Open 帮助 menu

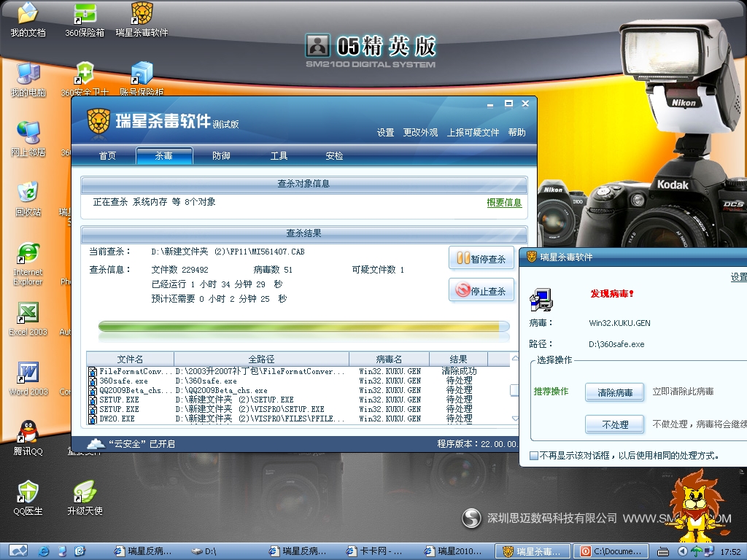click(x=517, y=133)
